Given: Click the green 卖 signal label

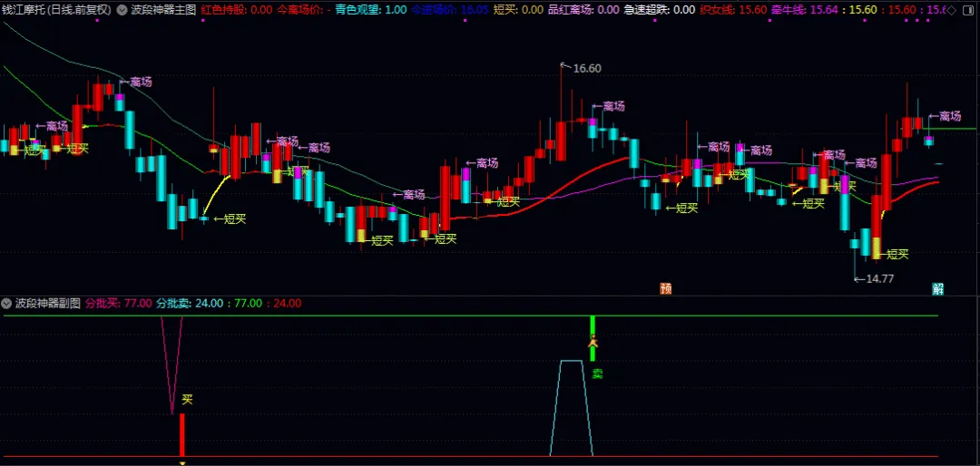Looking at the screenshot, I should click(x=597, y=374).
